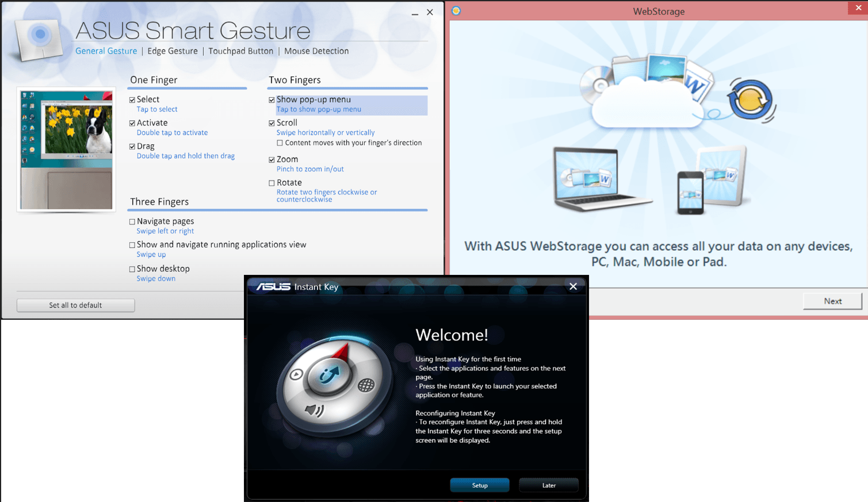Click the "Tap to select" description
Screen dimensions: 868x502
point(157,109)
